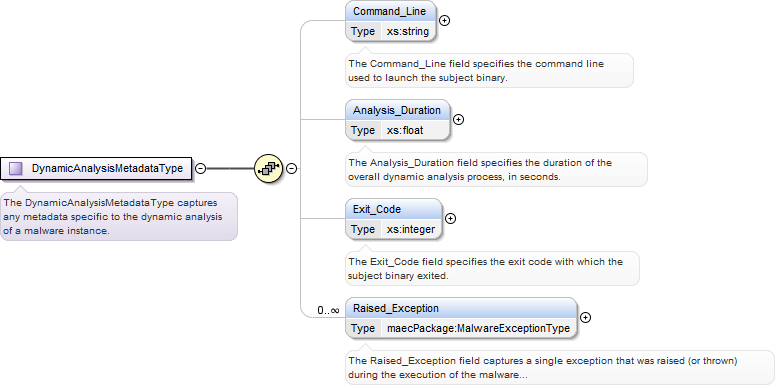Screen dimensions: 782x388
Task: Collapse the DynamicAnalysisMetadataType node
Action: click(x=200, y=169)
